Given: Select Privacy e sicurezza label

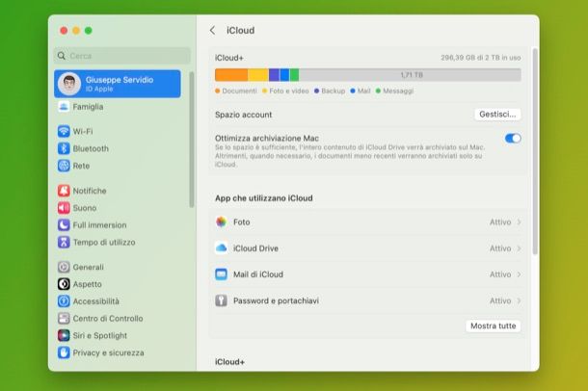Looking at the screenshot, I should click(108, 352).
